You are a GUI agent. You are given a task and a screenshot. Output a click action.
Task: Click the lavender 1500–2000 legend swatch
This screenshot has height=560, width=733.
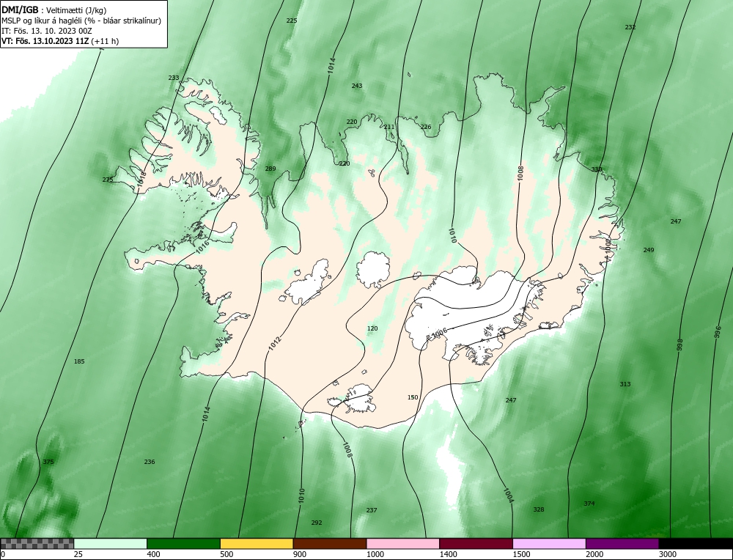[549, 544]
